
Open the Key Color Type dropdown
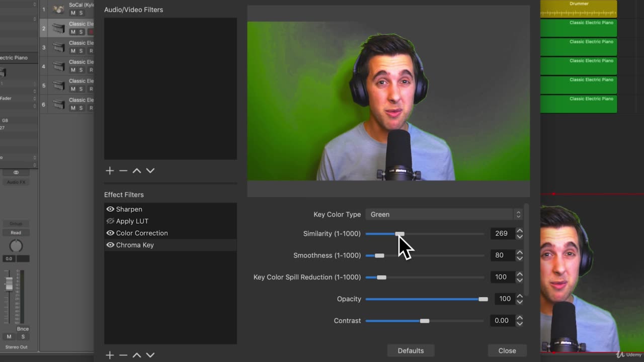click(x=444, y=215)
